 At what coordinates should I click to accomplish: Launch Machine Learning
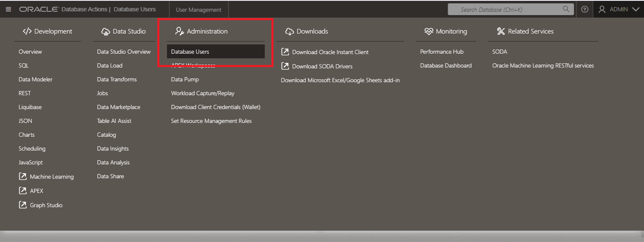click(x=52, y=177)
